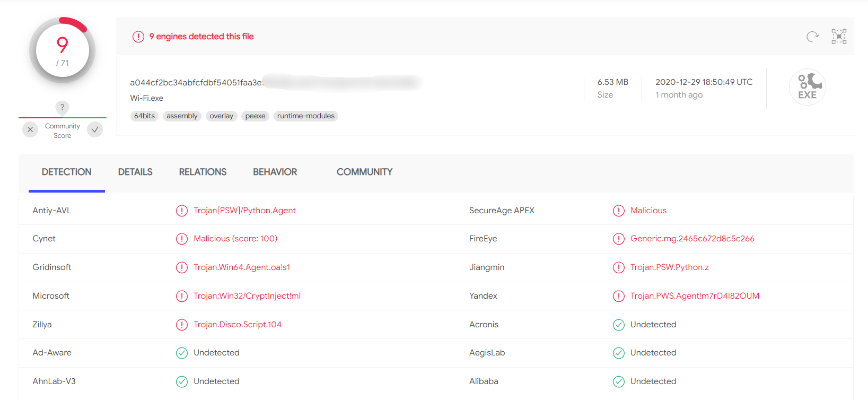Click Trojan.Disco.Script.104 detection name
The image size is (868, 400).
click(x=238, y=325)
